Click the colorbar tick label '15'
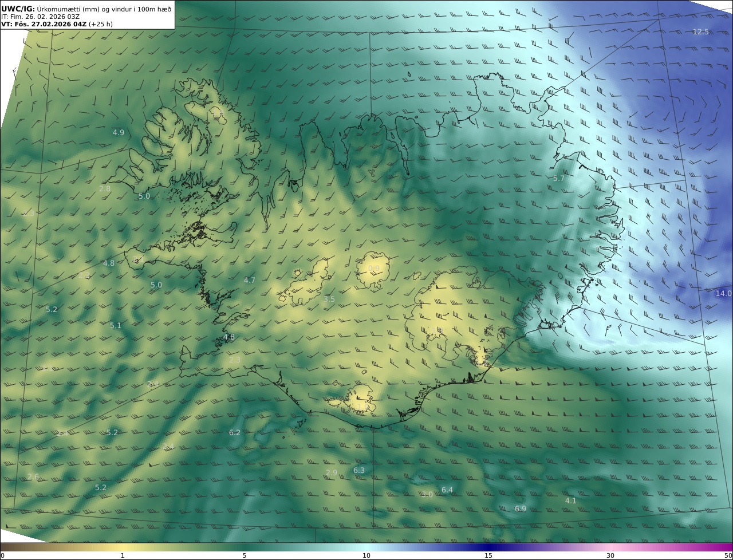 (488, 555)
